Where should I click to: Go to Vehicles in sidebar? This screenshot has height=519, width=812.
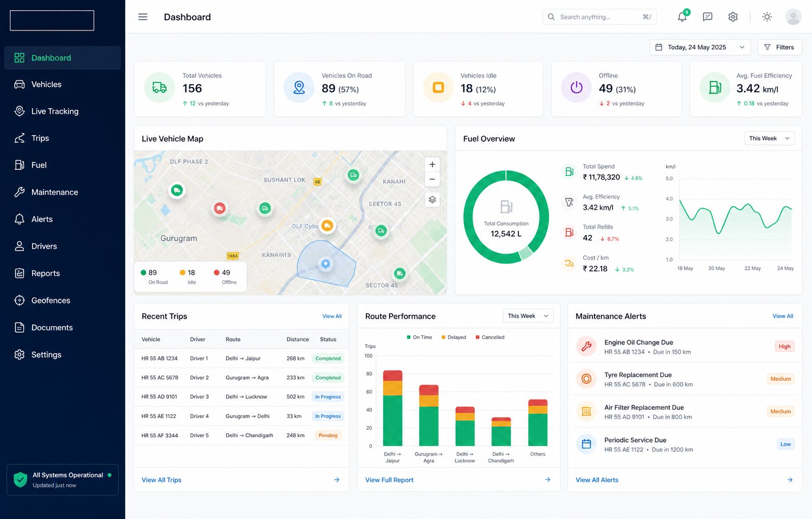[62, 84]
